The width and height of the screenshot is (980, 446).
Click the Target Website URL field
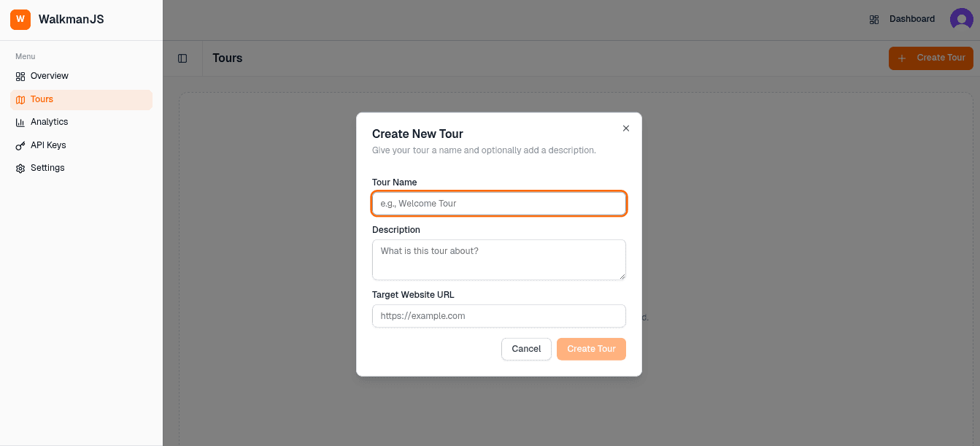[x=499, y=316]
